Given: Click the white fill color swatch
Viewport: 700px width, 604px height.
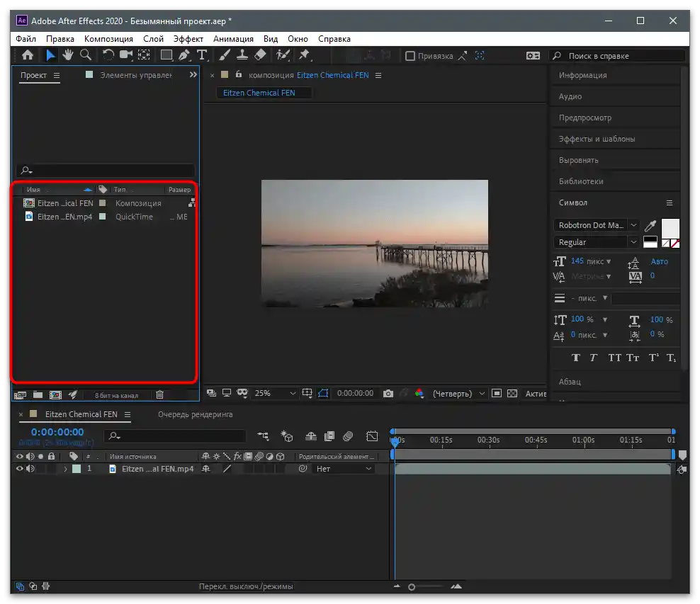Looking at the screenshot, I should click(x=670, y=228).
